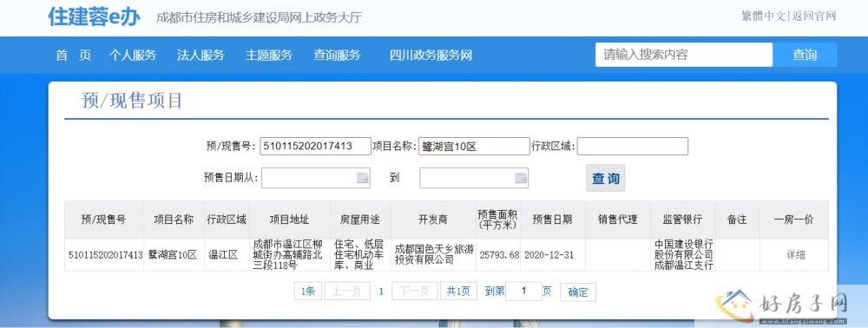Click the 温江区 table cell

point(227,255)
